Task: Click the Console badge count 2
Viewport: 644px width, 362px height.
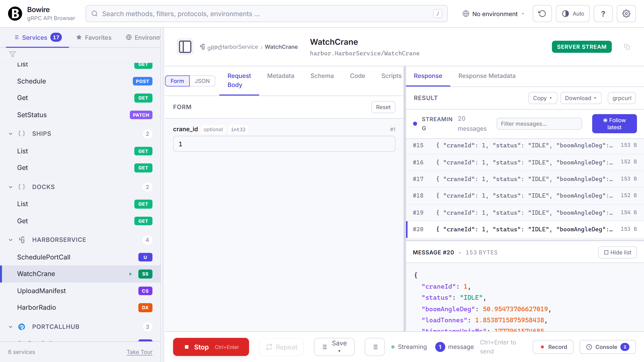Action: point(625,347)
